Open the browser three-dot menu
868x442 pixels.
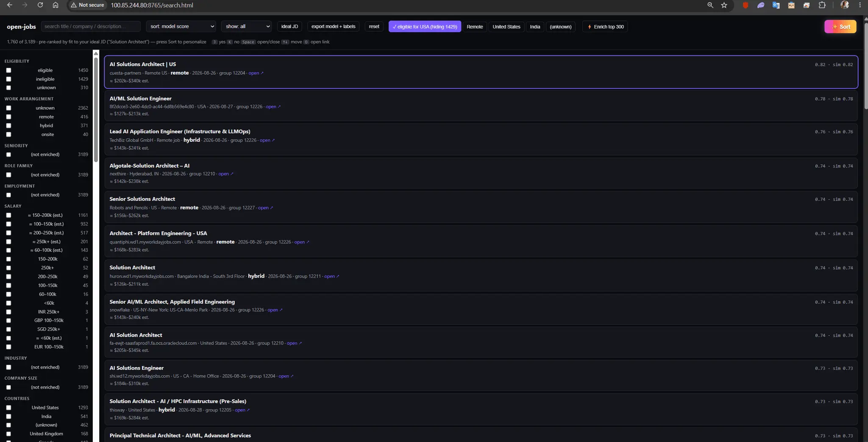[x=860, y=5]
